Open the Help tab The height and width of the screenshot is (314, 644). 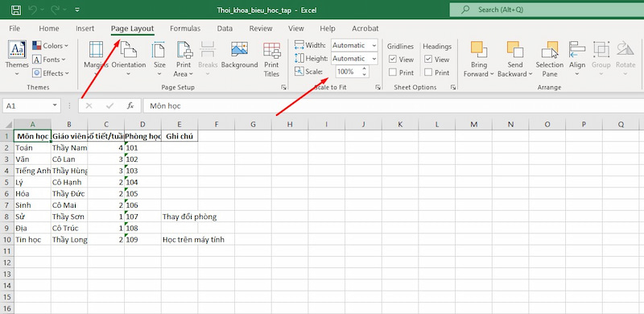coord(328,28)
